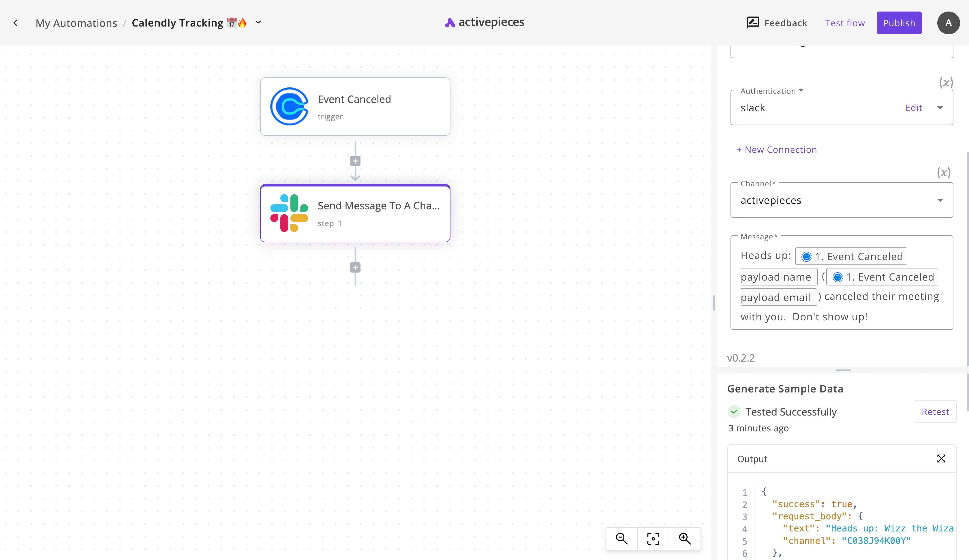Add a step after the Slack step
969x560 pixels.
click(355, 267)
